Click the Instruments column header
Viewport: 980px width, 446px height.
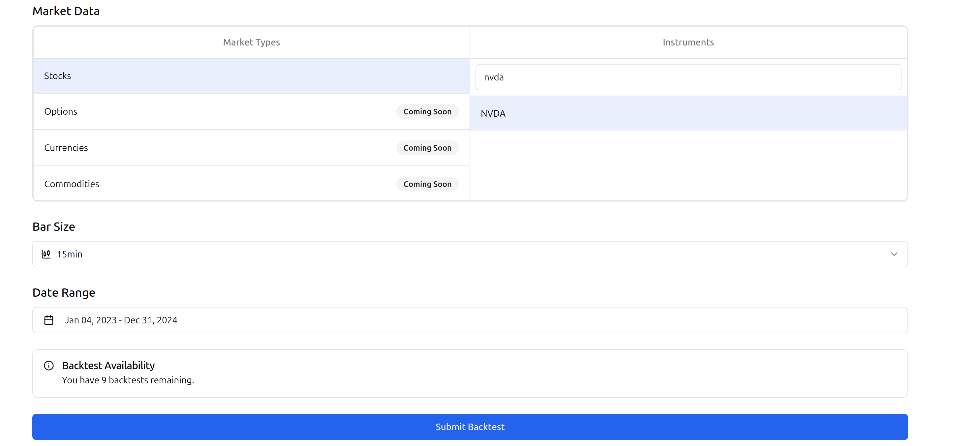[x=688, y=42]
